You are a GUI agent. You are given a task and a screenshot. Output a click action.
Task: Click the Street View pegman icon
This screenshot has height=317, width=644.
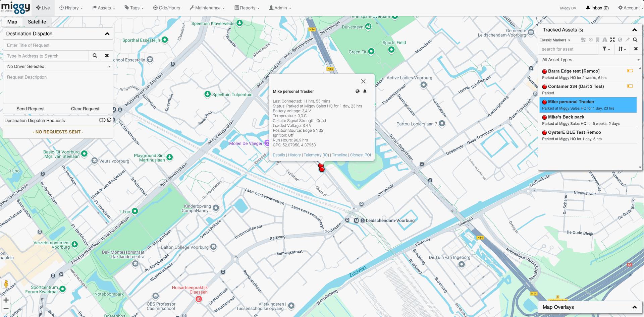pos(6,284)
